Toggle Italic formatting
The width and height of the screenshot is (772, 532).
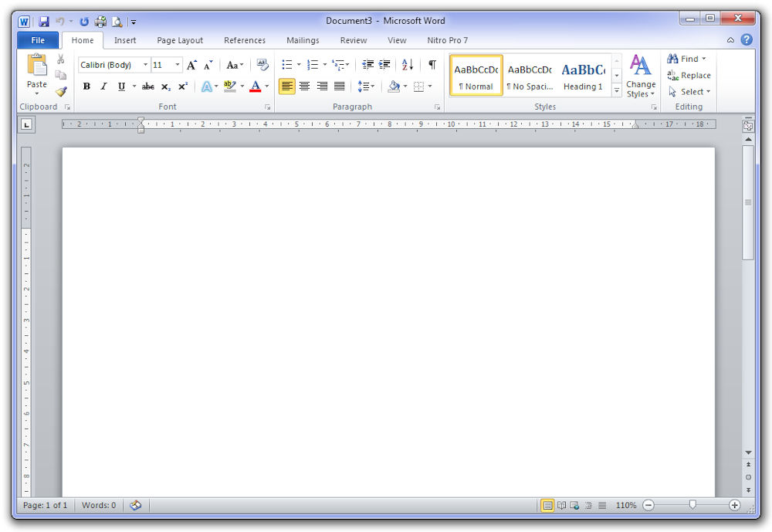(x=103, y=86)
